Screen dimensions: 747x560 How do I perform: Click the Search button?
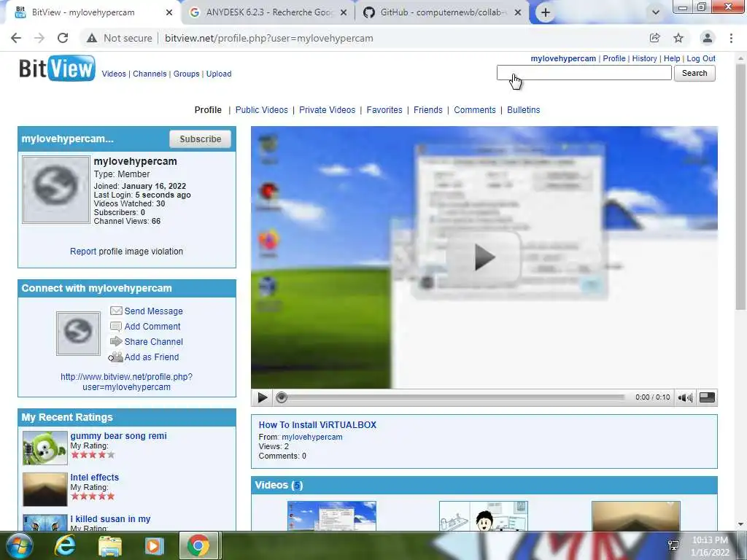[694, 73]
